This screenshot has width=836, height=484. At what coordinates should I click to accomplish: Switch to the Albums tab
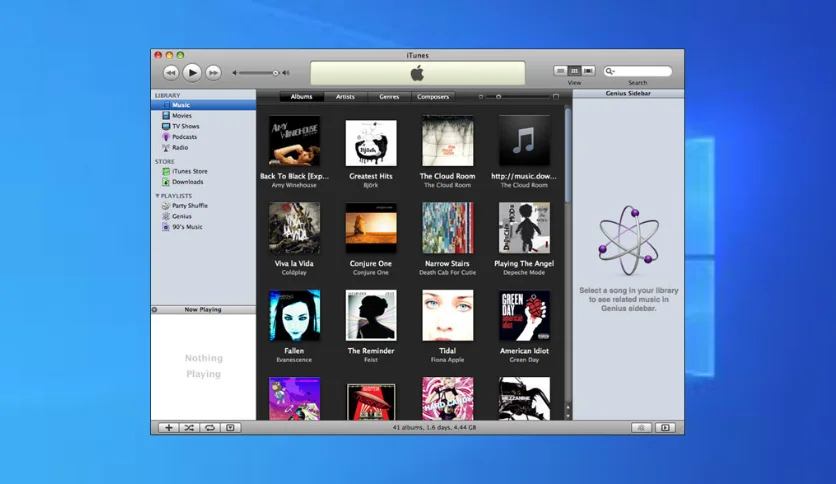301,97
